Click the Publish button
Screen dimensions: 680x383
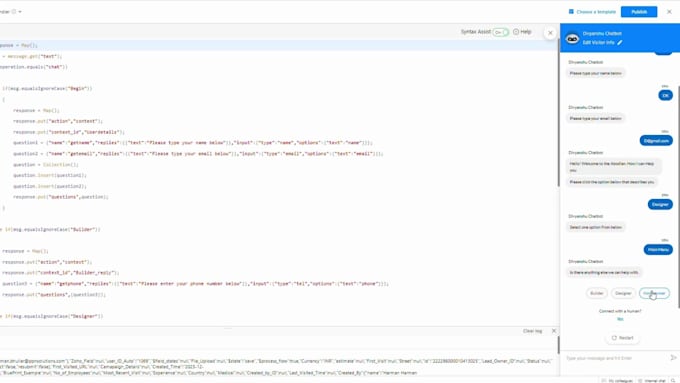pyautogui.click(x=638, y=12)
